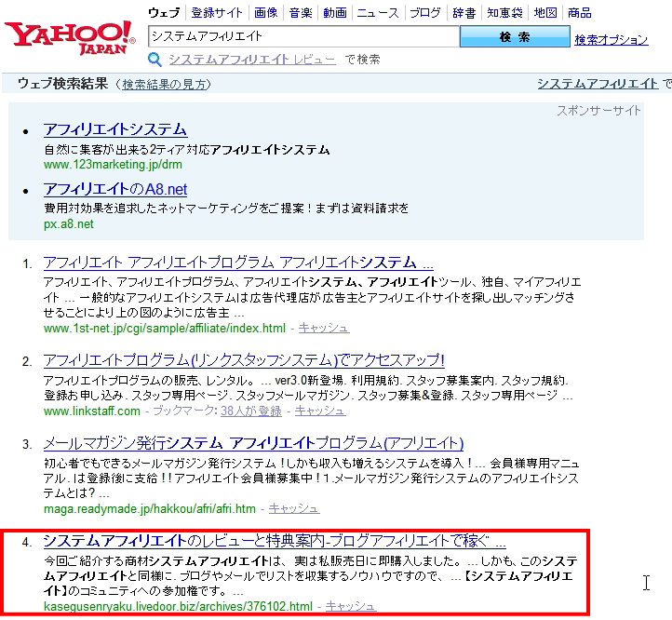The image size is (672, 620).
Task: Click inside the search query field
Action: [x=303, y=36]
